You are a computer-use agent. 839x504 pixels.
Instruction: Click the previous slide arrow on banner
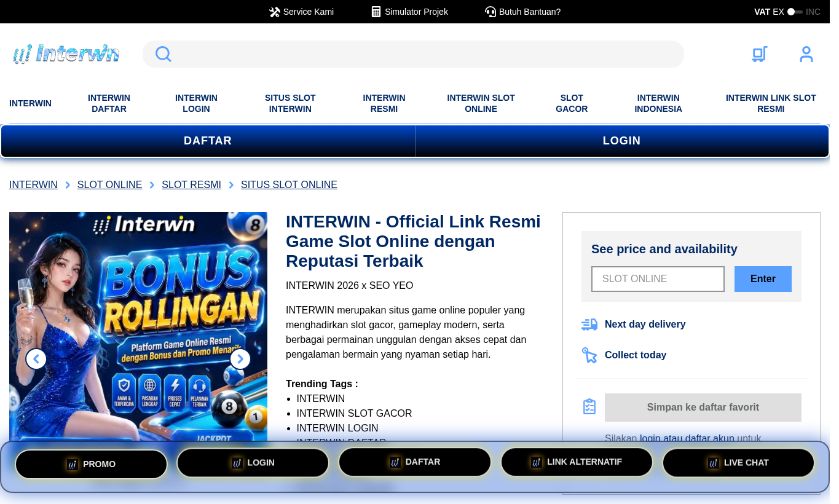coord(36,359)
